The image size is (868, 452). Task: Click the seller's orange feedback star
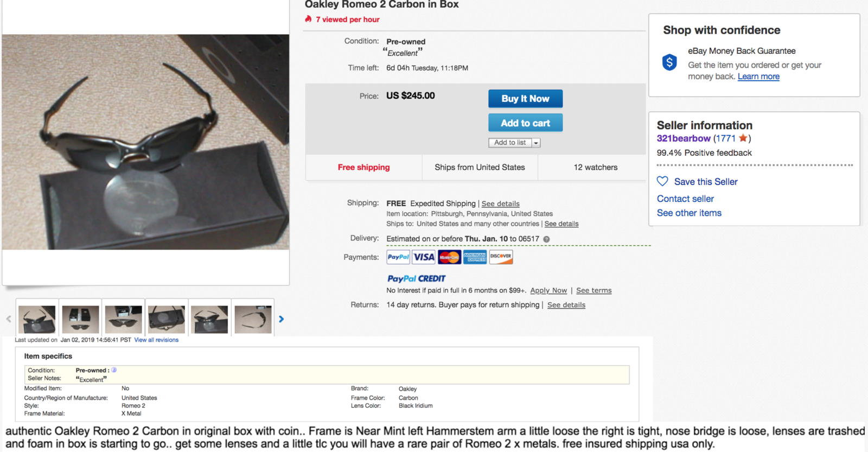pyautogui.click(x=743, y=138)
